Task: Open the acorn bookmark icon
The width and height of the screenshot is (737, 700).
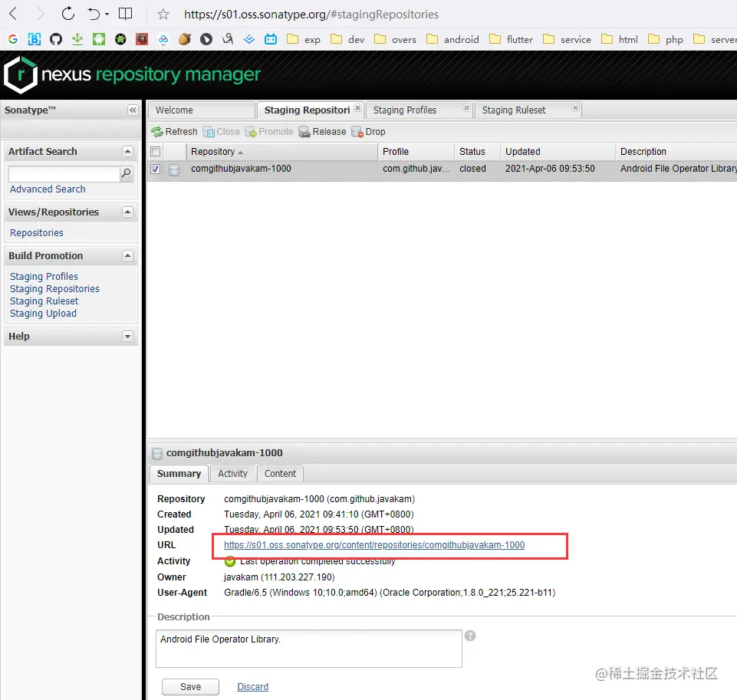Action: (x=185, y=39)
